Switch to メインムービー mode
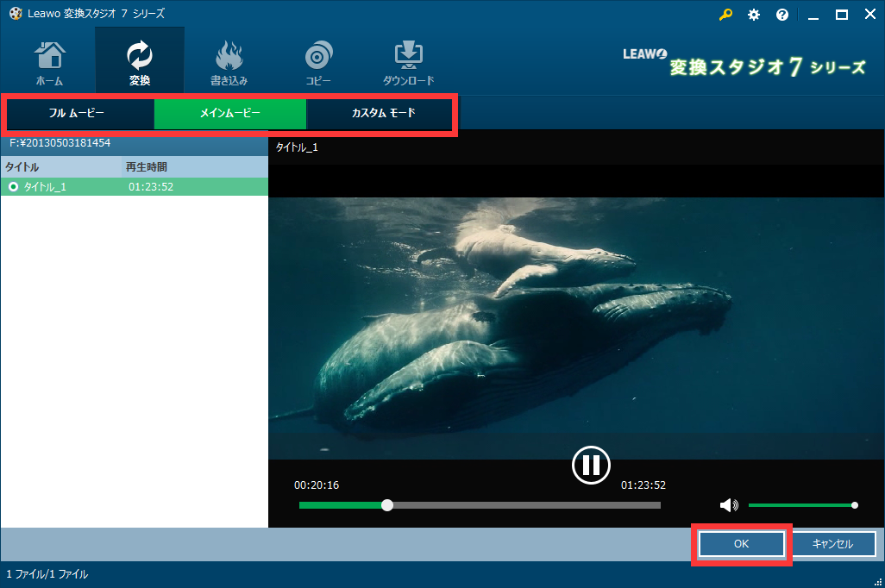 pos(229,114)
